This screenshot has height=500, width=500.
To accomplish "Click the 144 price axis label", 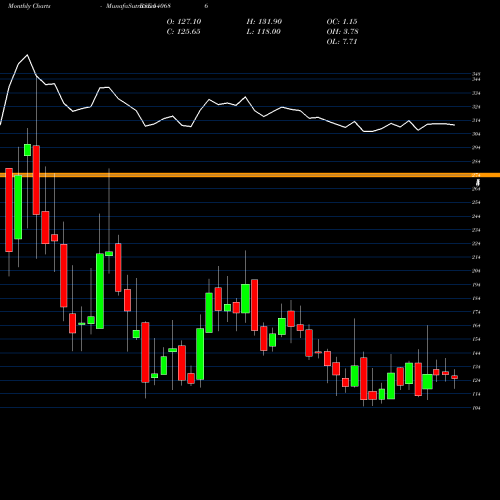I will (476, 353).
